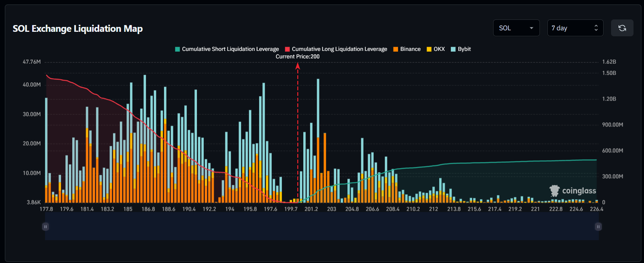Open the 7 day time range selector
The height and width of the screenshot is (263, 644).
(574, 28)
